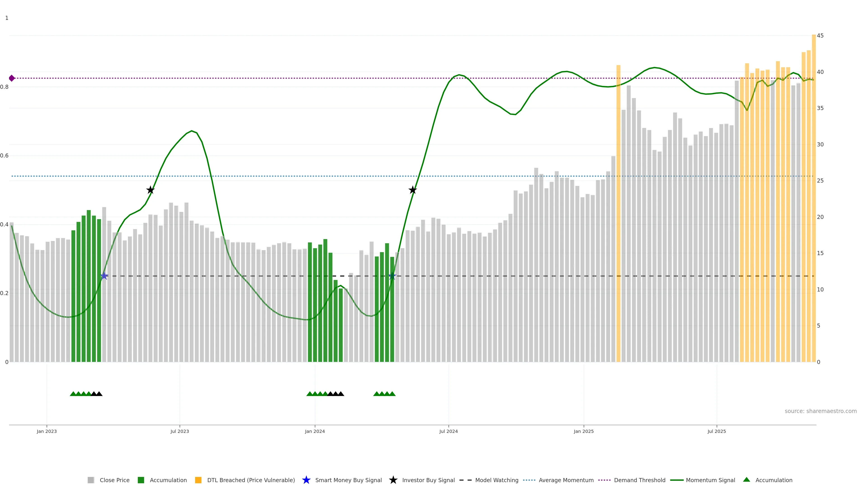The width and height of the screenshot is (868, 488).
Task: Click the green Accumulation square swatch in the legend
Action: click(x=141, y=480)
